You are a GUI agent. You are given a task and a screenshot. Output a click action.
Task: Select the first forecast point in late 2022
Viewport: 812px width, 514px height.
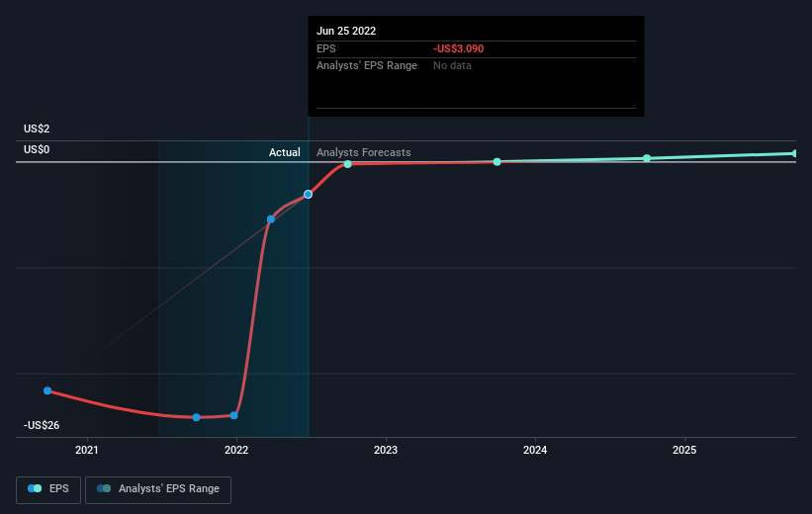tap(348, 164)
